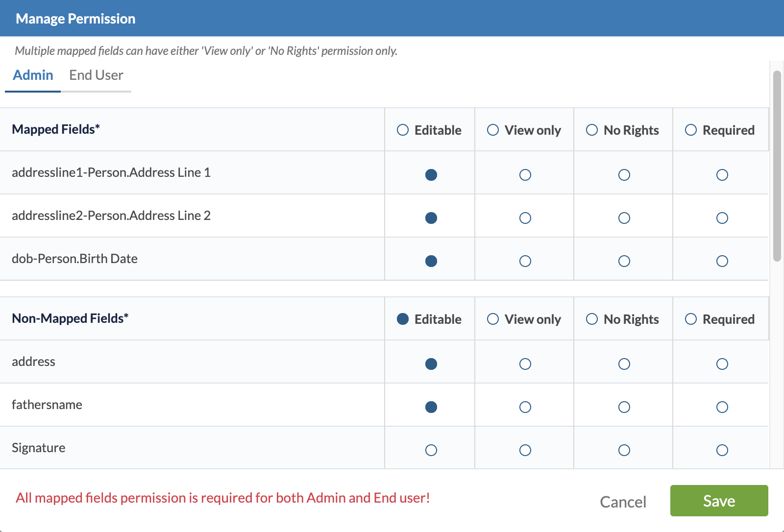This screenshot has width=784, height=532.
Task: Select View only for all Non-Mapped Fields
Action: coord(493,319)
